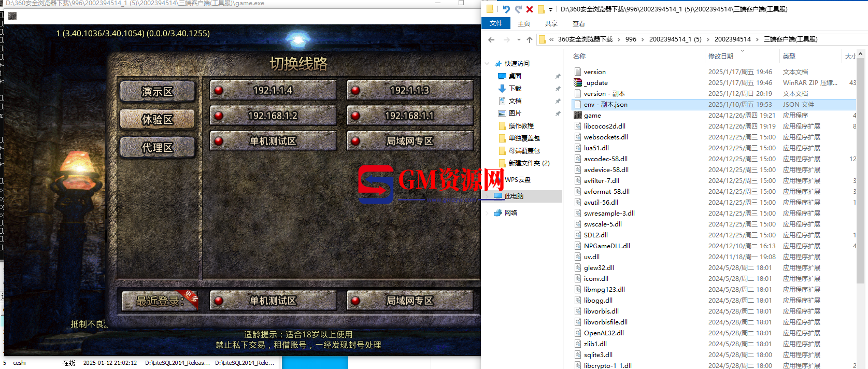The width and height of the screenshot is (868, 369).
Task: Open 新建文件夹 (2) in navigation pane
Action: [529, 163]
